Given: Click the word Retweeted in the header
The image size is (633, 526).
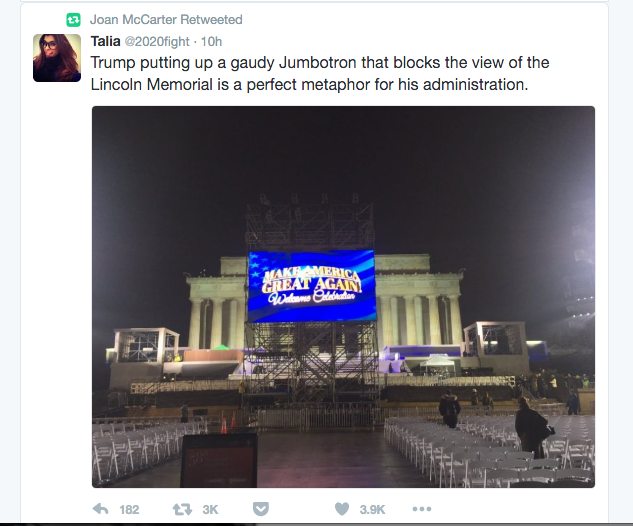Looking at the screenshot, I should [211, 19].
